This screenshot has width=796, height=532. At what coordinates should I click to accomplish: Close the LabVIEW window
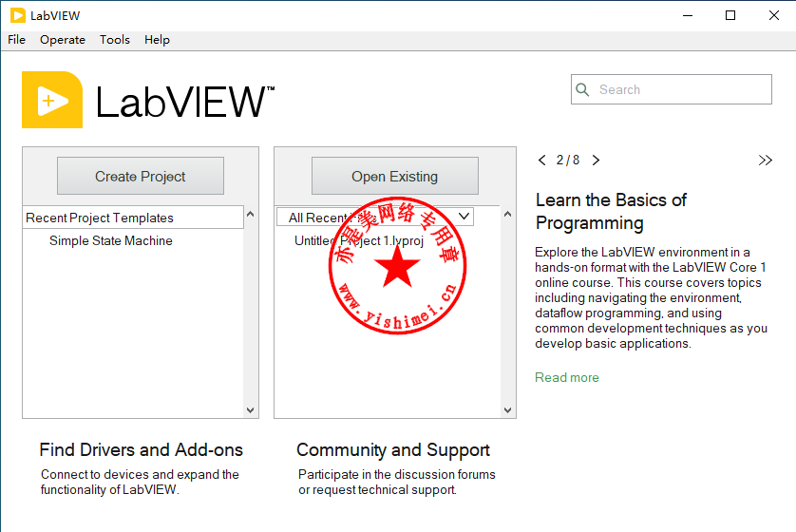[x=773, y=16]
